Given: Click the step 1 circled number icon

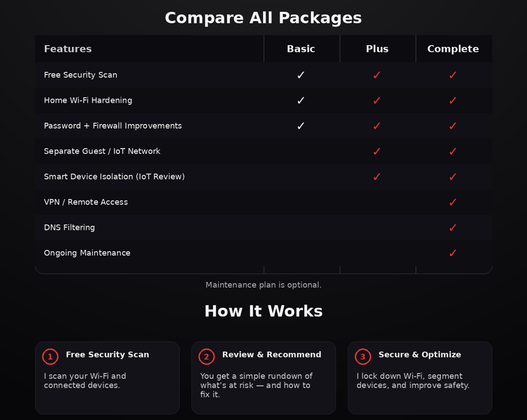Looking at the screenshot, I should point(50,356).
